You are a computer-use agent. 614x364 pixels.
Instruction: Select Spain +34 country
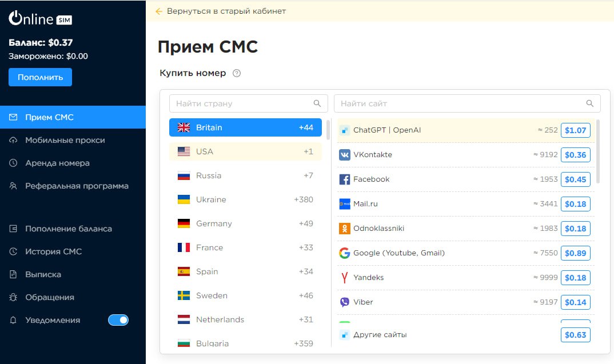pyautogui.click(x=245, y=271)
